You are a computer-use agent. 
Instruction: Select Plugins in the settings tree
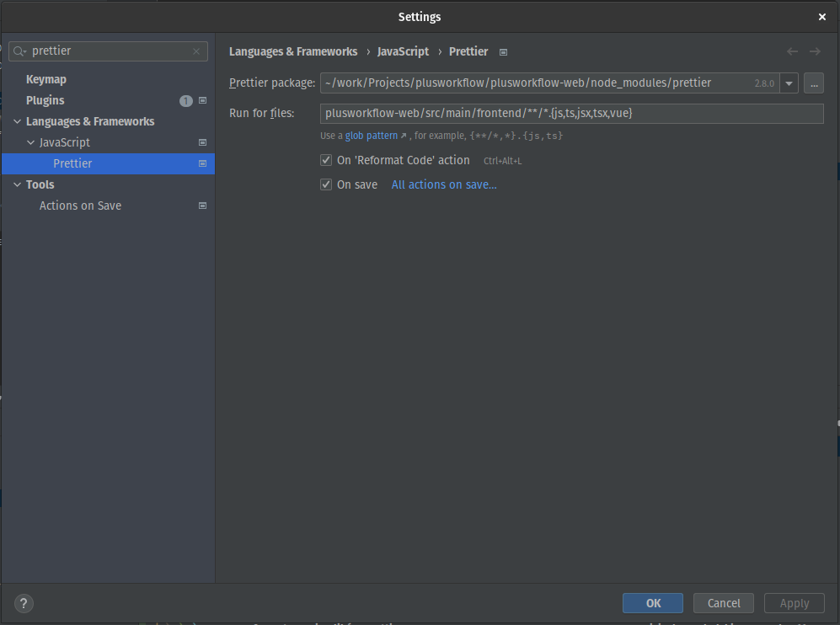pyautogui.click(x=45, y=100)
